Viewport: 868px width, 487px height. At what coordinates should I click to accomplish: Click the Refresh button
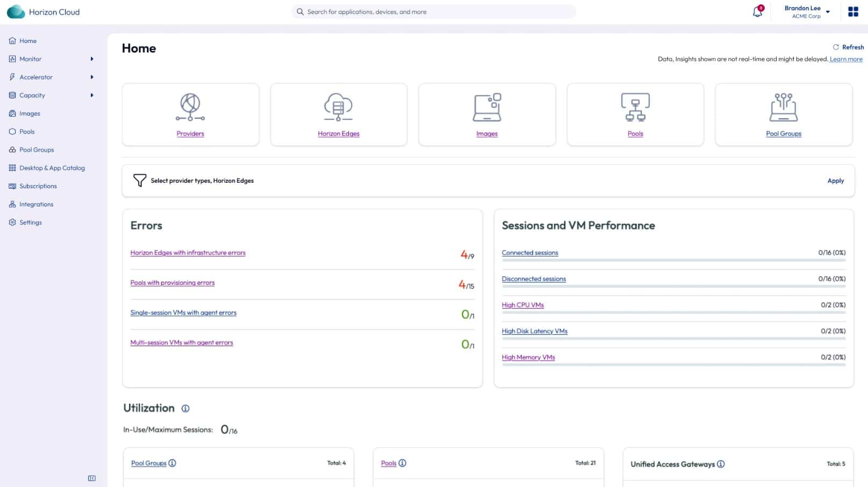848,47
